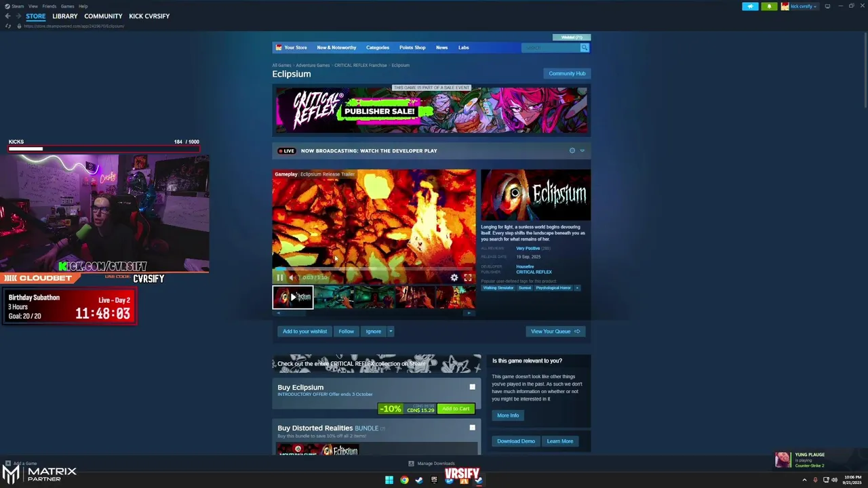Screen dimensions: 868x488
Task: Click the store search input field
Action: (550, 47)
